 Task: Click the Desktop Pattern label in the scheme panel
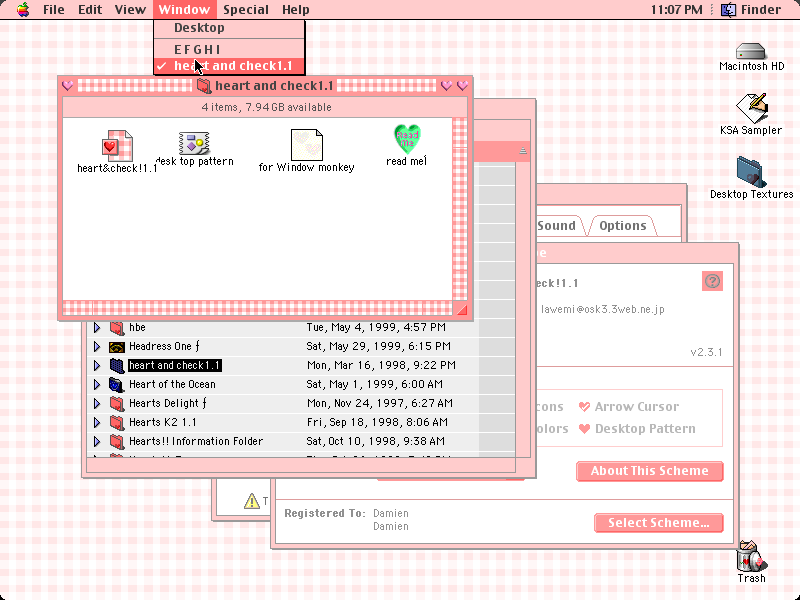pos(645,429)
